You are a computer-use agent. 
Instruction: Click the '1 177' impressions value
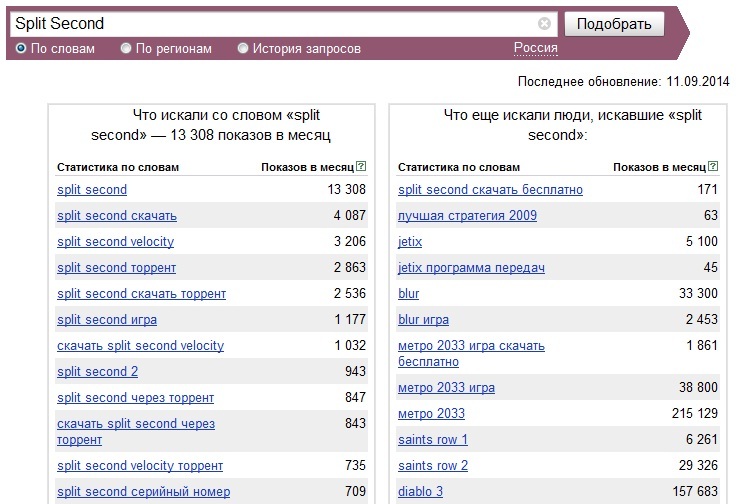pyautogui.click(x=350, y=320)
